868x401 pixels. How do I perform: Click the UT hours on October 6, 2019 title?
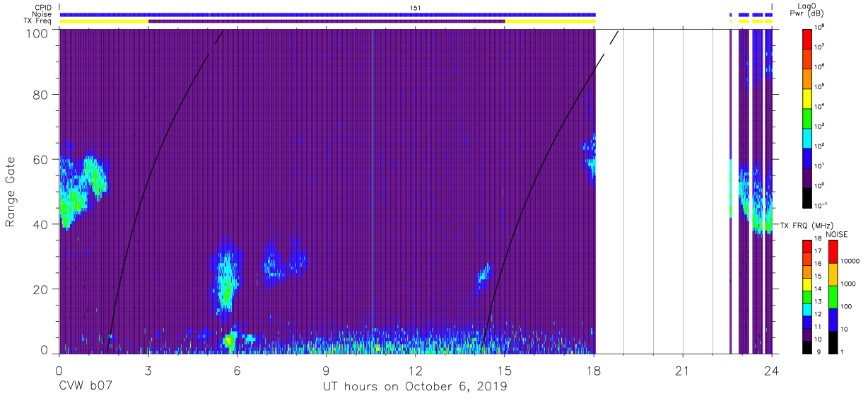[415, 387]
